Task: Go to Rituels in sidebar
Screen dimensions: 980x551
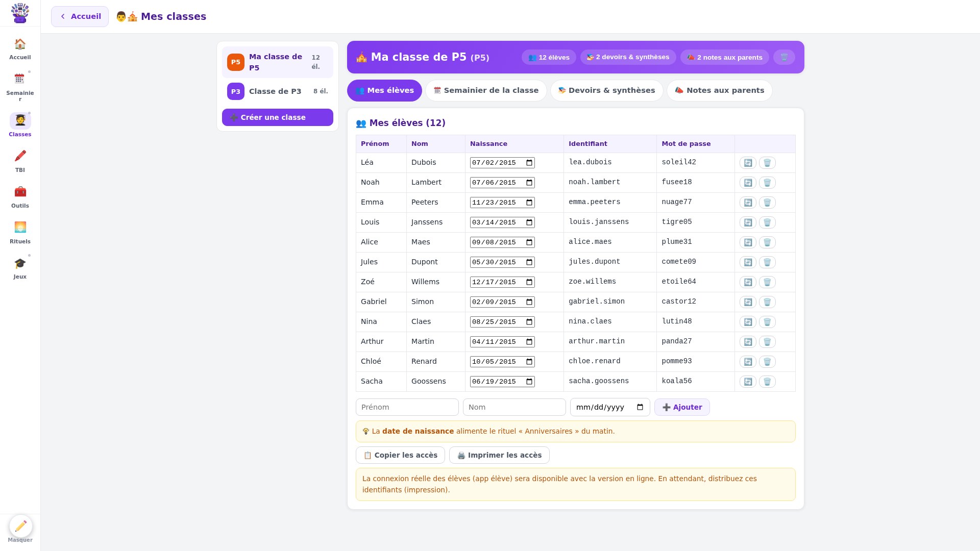Action: point(20,232)
